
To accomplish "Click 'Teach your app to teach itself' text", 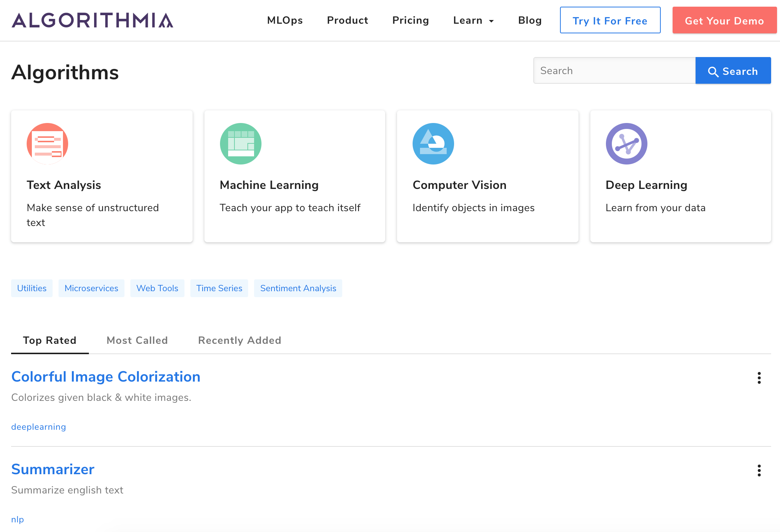I will coord(290,208).
